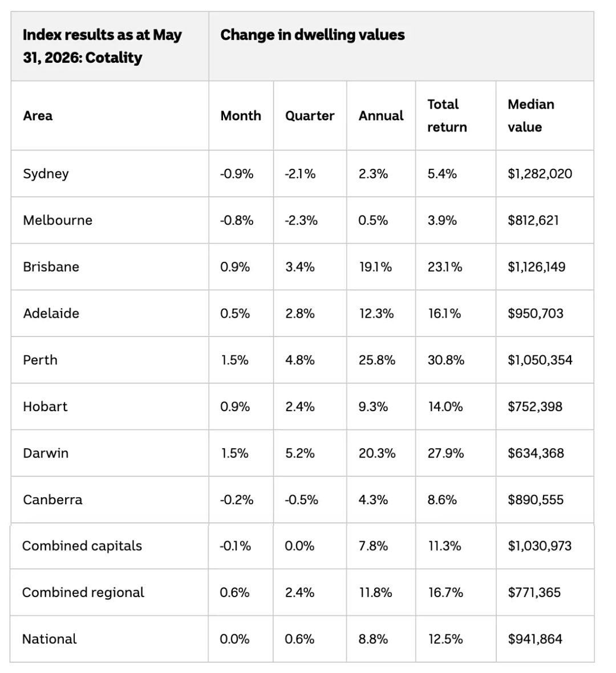Click the Combined regional row label
The width and height of the screenshot is (616, 673).
coord(83,593)
